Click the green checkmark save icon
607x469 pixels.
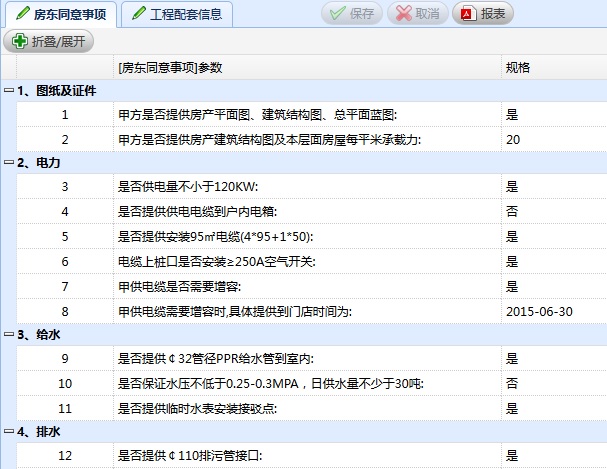(x=338, y=13)
